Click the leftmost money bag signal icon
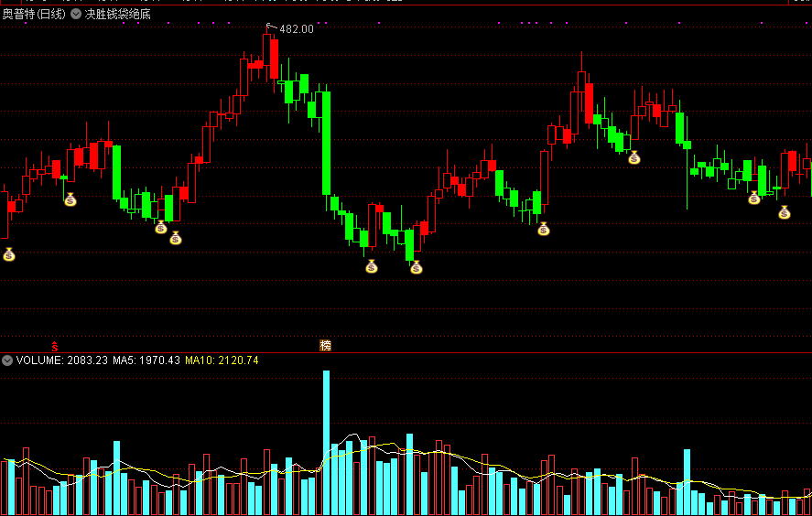Image resolution: width=812 pixels, height=516 pixels. coord(9,254)
